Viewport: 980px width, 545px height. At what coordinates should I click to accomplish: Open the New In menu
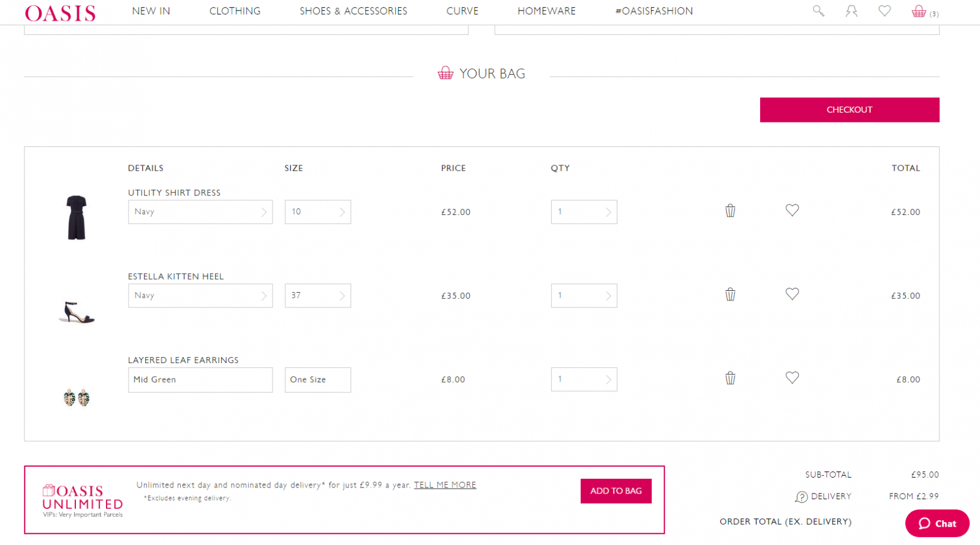[x=151, y=11]
